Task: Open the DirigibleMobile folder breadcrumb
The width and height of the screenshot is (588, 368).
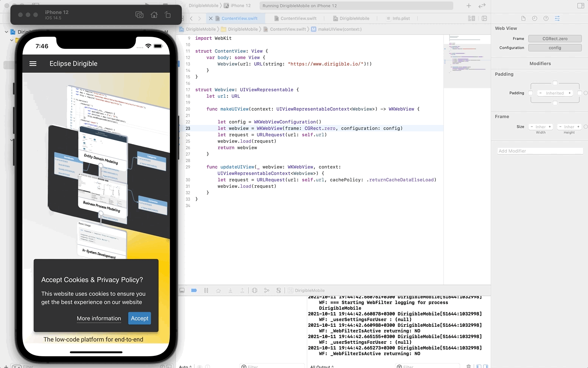Action: coord(239,29)
